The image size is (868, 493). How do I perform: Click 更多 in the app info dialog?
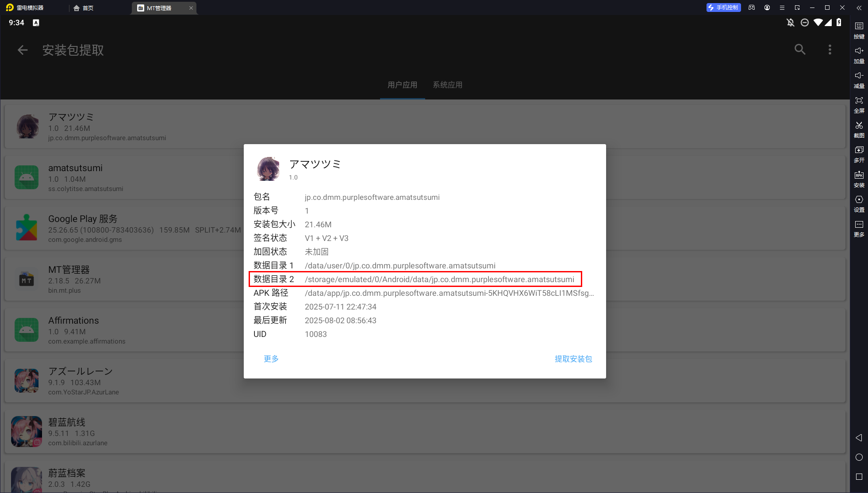[271, 359]
